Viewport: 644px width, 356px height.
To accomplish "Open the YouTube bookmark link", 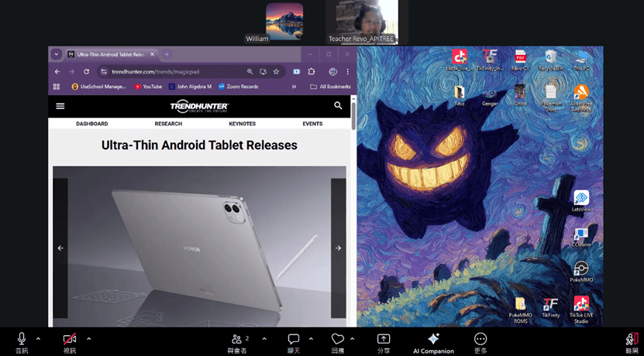I will click(148, 87).
